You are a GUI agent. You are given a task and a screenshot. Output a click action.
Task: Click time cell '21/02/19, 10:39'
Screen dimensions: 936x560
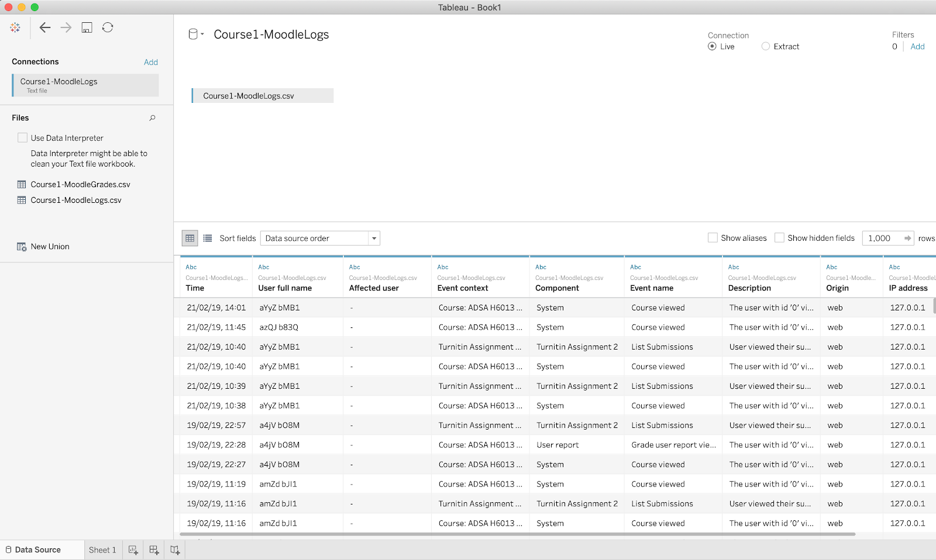[216, 386]
